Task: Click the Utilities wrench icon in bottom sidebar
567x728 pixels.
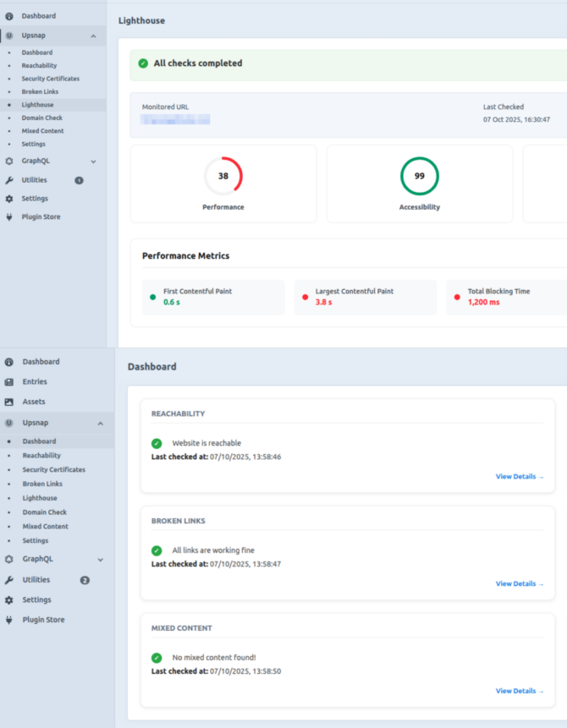Action: click(x=9, y=580)
